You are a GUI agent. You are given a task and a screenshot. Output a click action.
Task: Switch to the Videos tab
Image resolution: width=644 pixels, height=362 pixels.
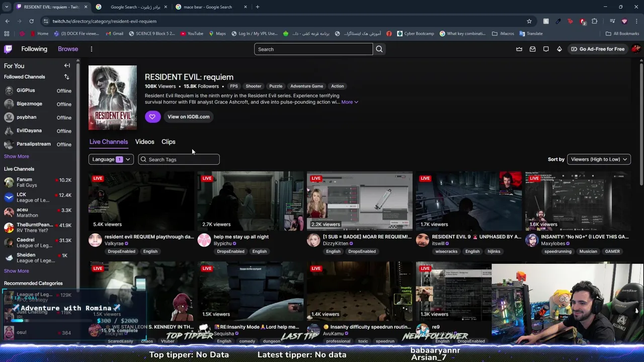(145, 142)
